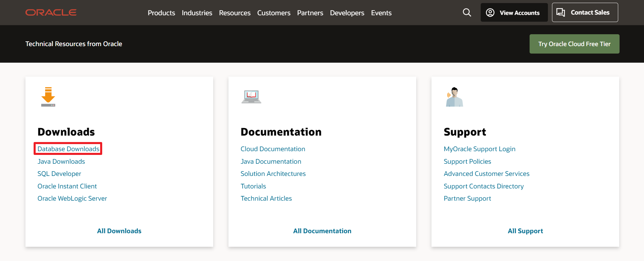Open Cloud Documentation link

273,149
